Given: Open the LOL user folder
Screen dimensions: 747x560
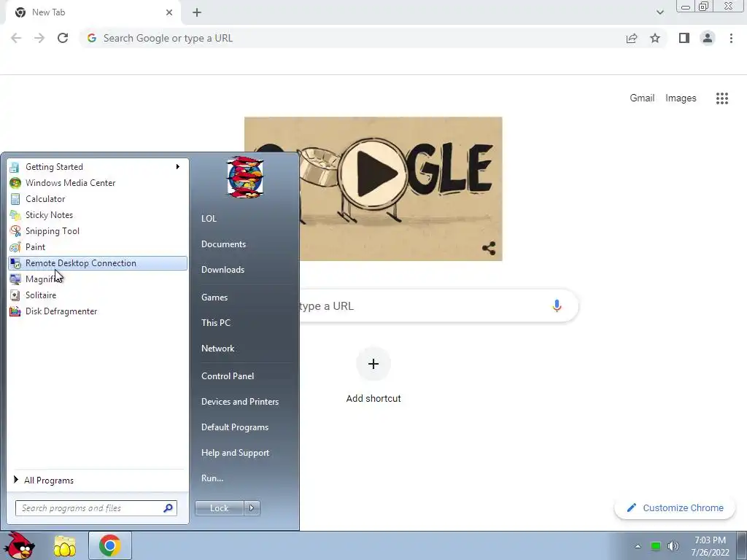Looking at the screenshot, I should (209, 219).
